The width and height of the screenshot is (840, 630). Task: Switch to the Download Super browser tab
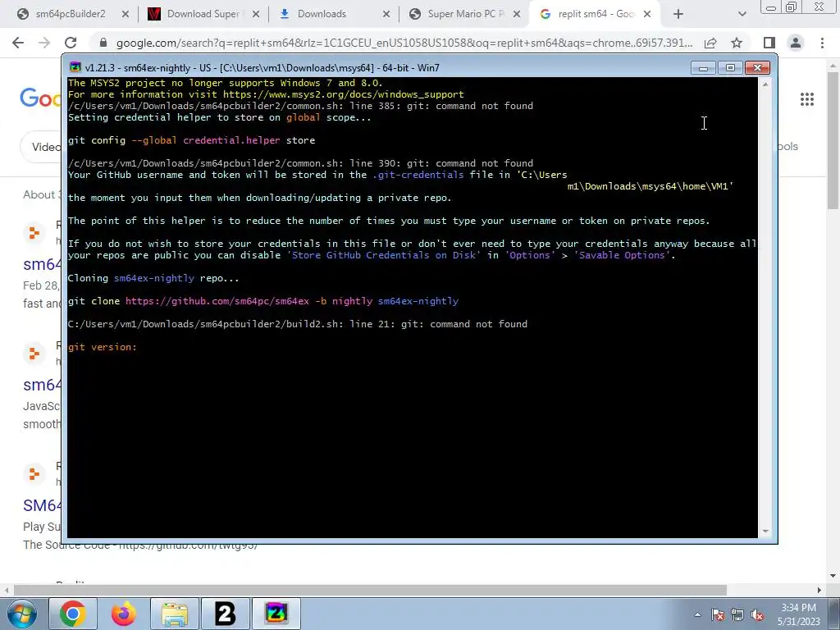[x=203, y=14]
